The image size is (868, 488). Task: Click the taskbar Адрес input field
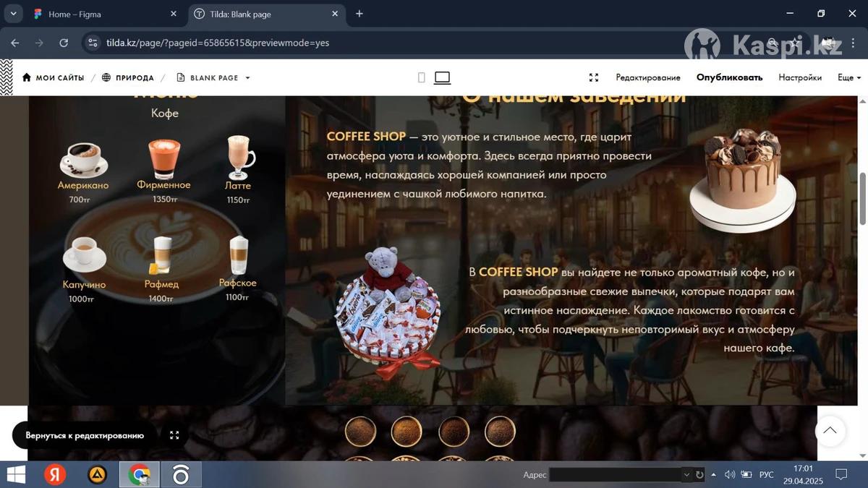point(616,475)
